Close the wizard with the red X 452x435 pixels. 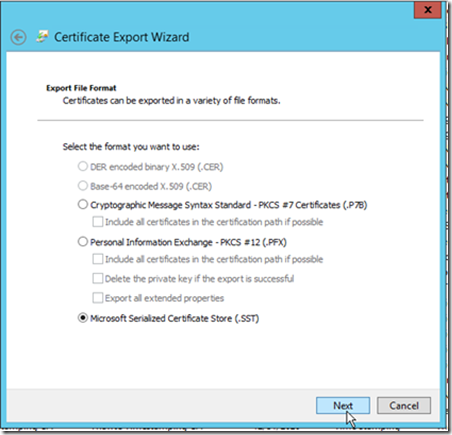(x=428, y=10)
